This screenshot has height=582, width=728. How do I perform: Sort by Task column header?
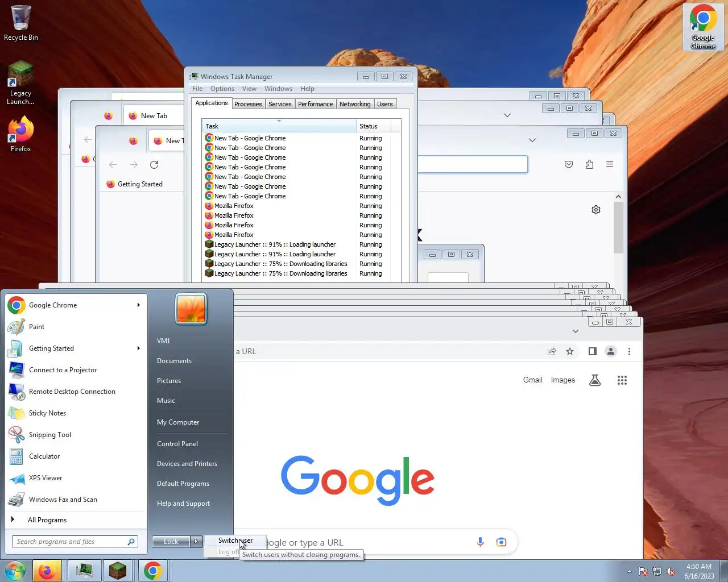point(279,126)
